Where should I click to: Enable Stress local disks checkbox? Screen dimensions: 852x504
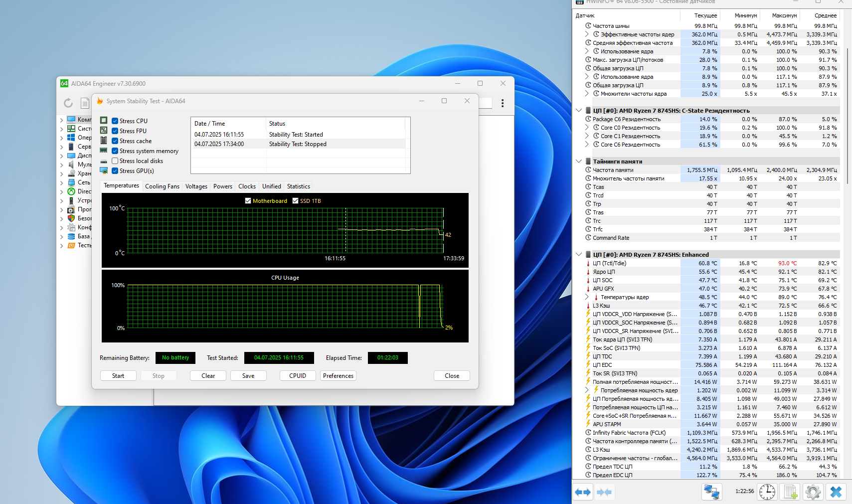pos(115,161)
